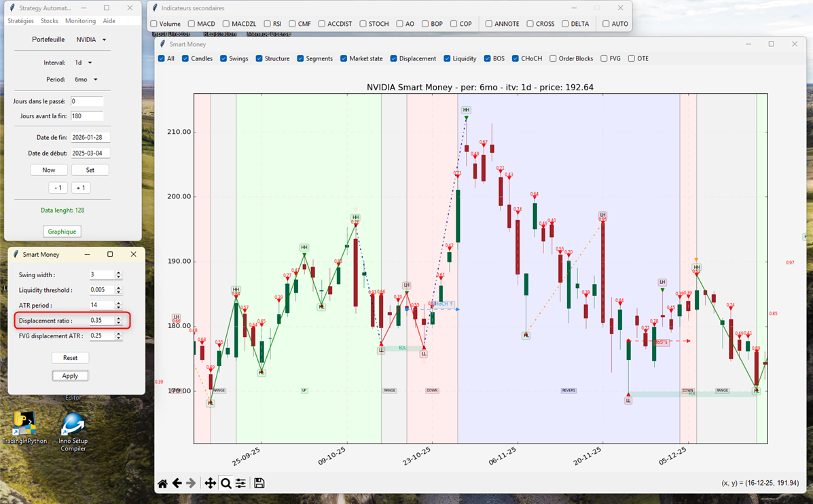Click the Back arrow in plot toolbar
Viewport: 813px width, 504px height.
177,484
